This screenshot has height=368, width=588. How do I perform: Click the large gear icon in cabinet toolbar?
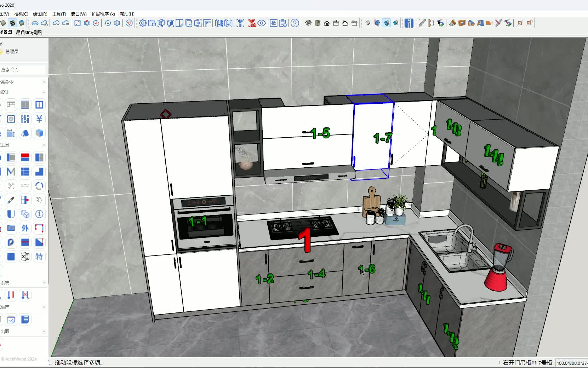click(142, 23)
